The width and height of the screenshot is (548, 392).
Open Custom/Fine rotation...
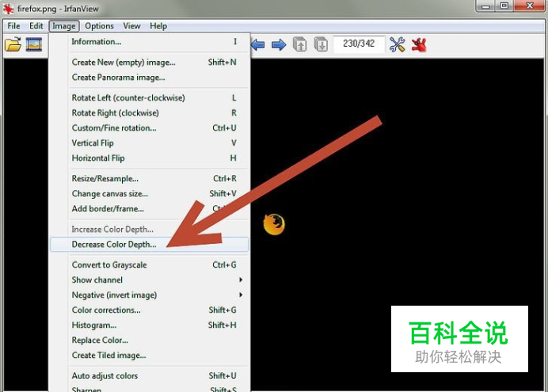click(x=150, y=127)
